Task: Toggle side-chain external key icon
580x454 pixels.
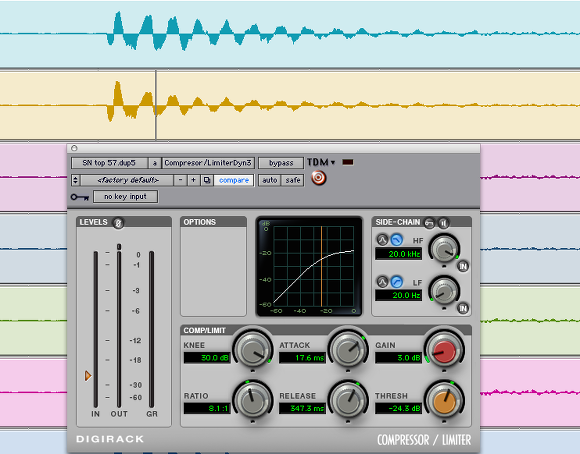Action: pyautogui.click(x=429, y=223)
